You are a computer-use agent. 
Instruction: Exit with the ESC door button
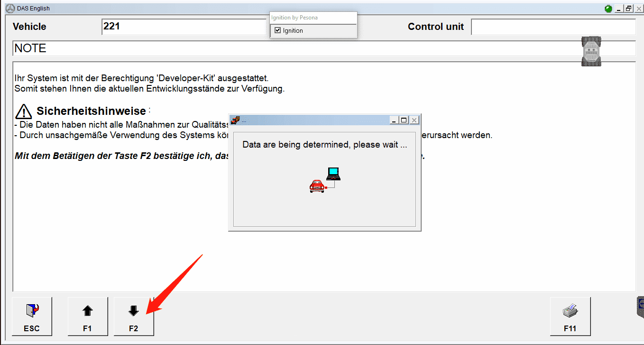tap(32, 317)
